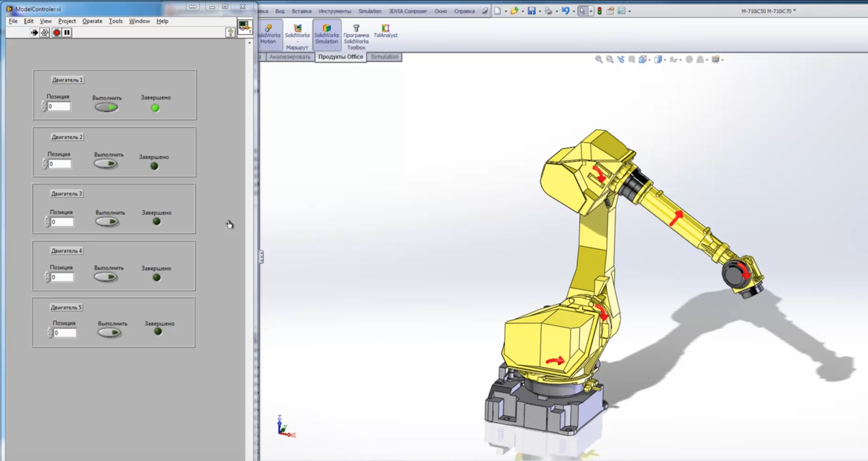Click the TolAnalyst add-in icon
The height and width of the screenshot is (461, 868).
[385, 31]
